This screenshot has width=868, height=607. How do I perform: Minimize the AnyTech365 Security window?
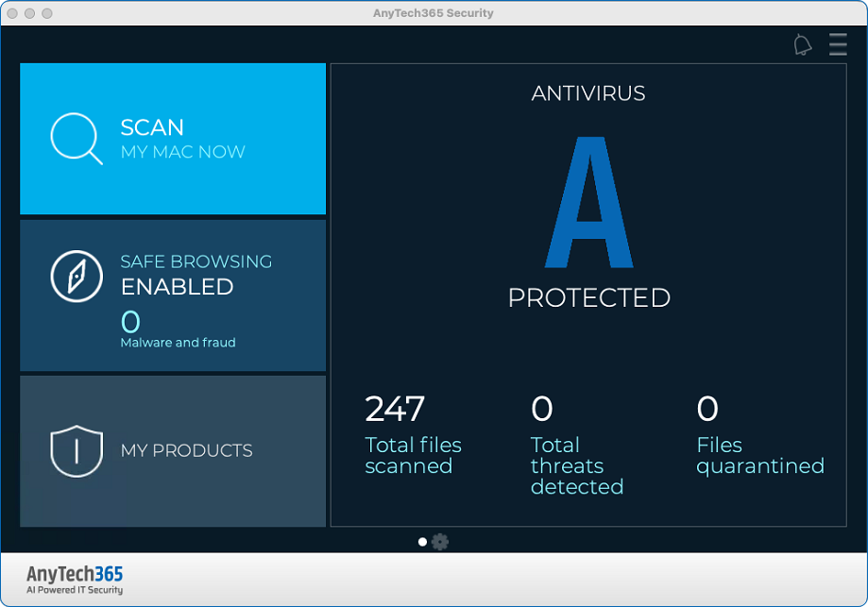(30, 13)
